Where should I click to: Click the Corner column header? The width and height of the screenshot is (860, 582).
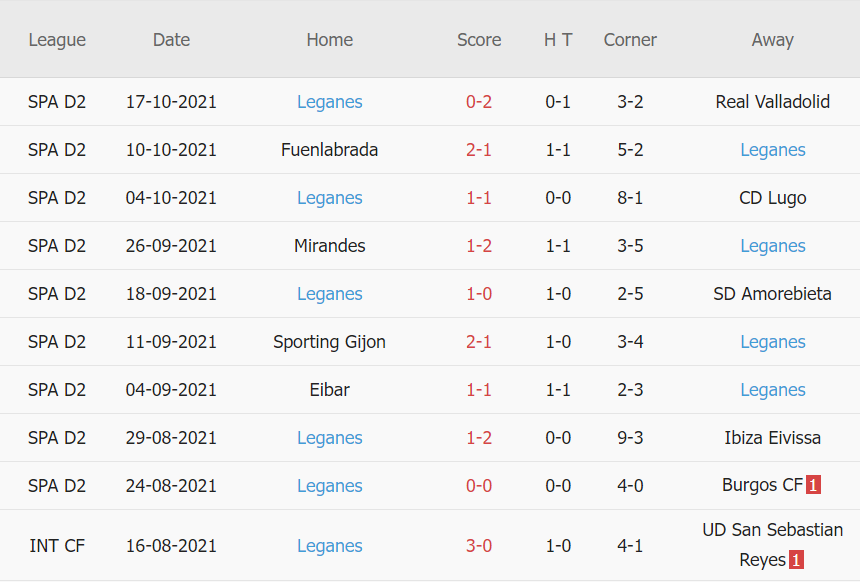coord(630,40)
